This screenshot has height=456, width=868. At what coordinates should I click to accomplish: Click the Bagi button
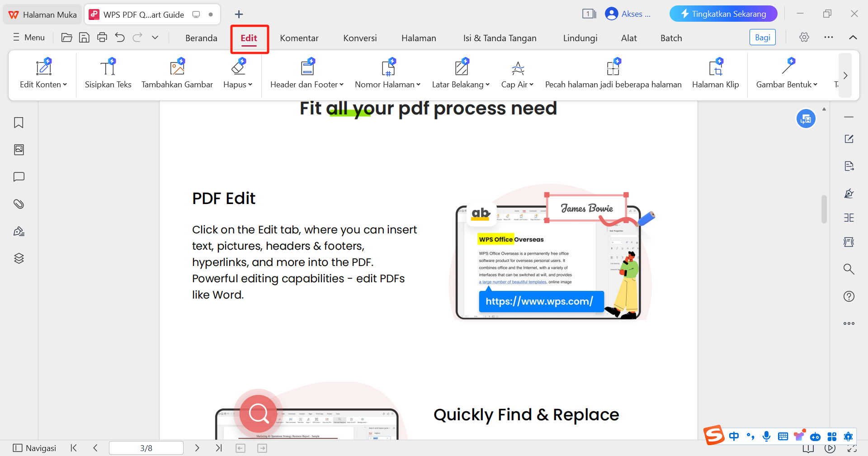pos(762,37)
